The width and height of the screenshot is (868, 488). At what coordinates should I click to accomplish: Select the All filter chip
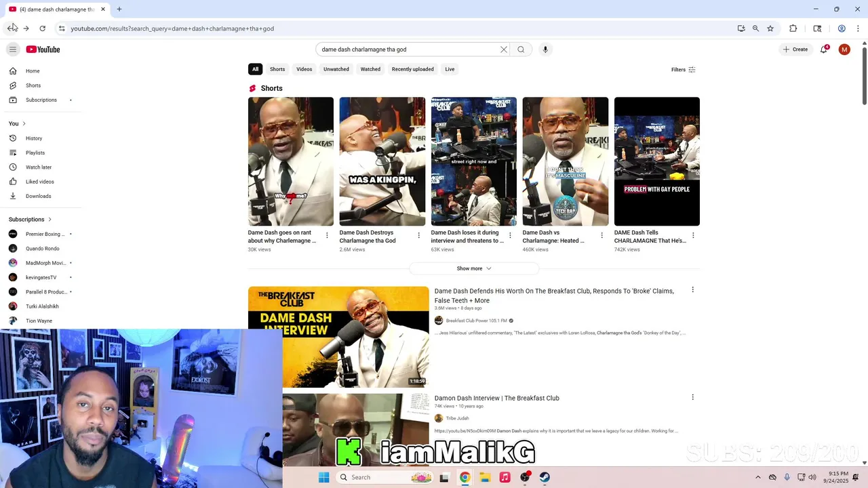(x=255, y=69)
